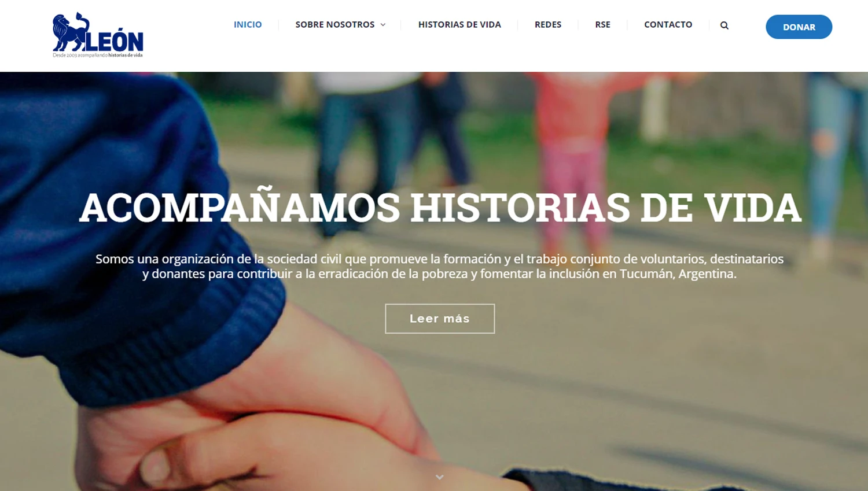The width and height of the screenshot is (868, 491).
Task: Open the SOBRE NOSOTROS menu
Action: coord(335,24)
